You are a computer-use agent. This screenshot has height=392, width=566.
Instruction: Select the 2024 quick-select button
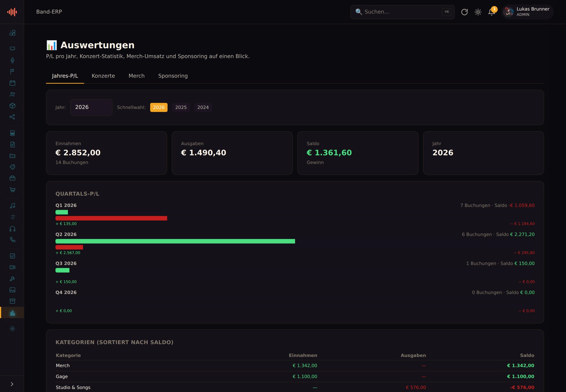coord(203,107)
